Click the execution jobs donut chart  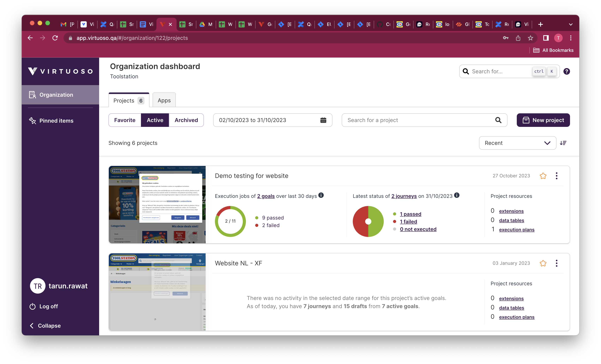[x=230, y=221]
